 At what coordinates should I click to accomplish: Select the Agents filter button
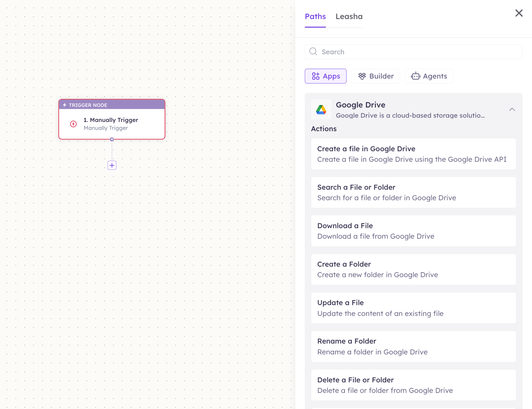pyautogui.click(x=429, y=76)
